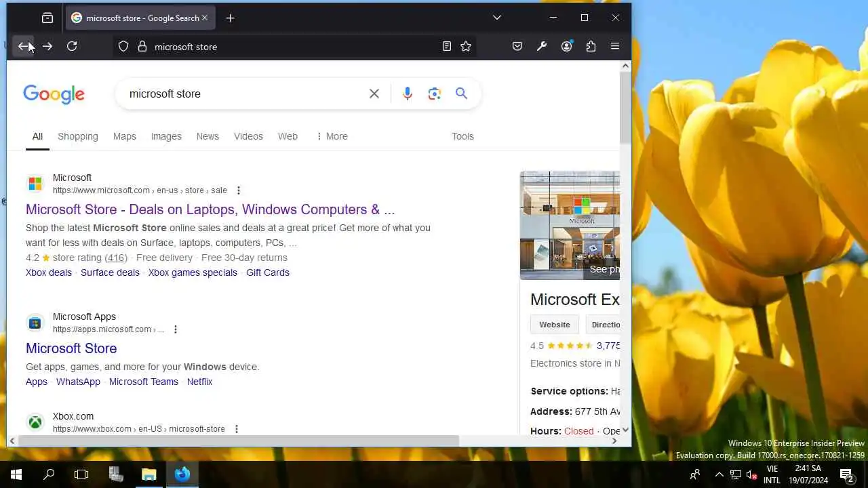The height and width of the screenshot is (488, 868).
Task: Open the Netflix sitelink
Action: pos(200,382)
